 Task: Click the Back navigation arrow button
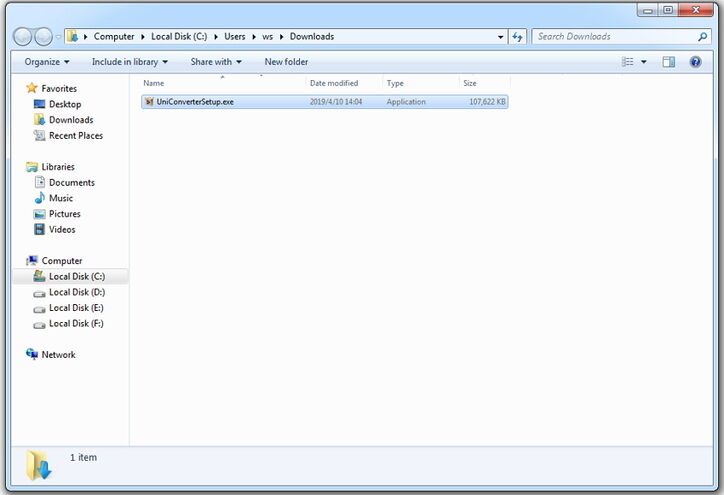coord(22,37)
